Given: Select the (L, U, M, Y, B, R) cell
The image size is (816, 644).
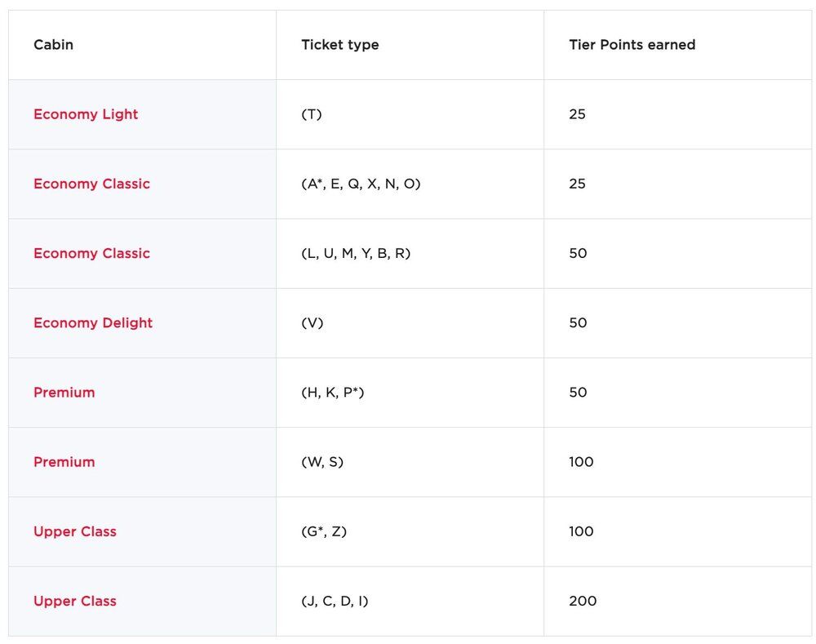Looking at the screenshot, I should coord(356,253).
